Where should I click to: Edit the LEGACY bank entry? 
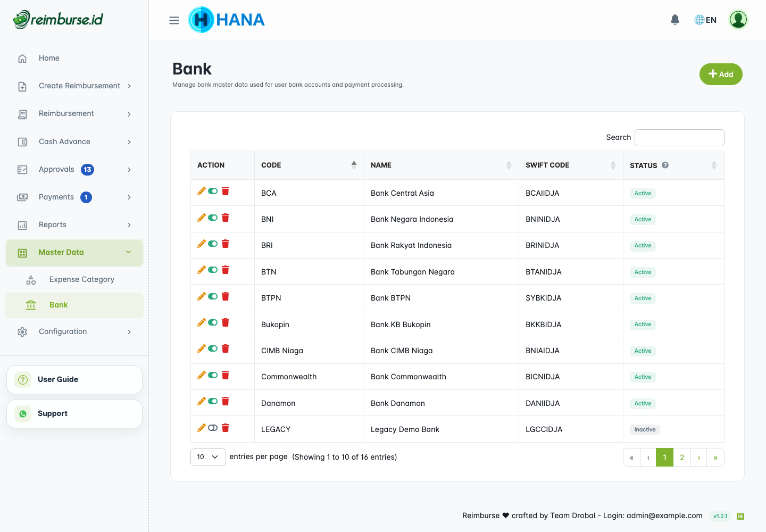tap(201, 428)
